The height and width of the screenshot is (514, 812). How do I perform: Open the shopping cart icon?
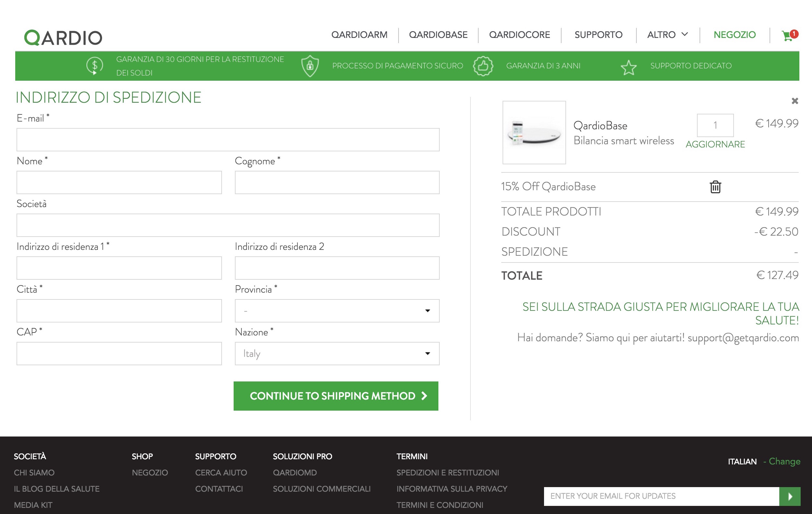(788, 35)
